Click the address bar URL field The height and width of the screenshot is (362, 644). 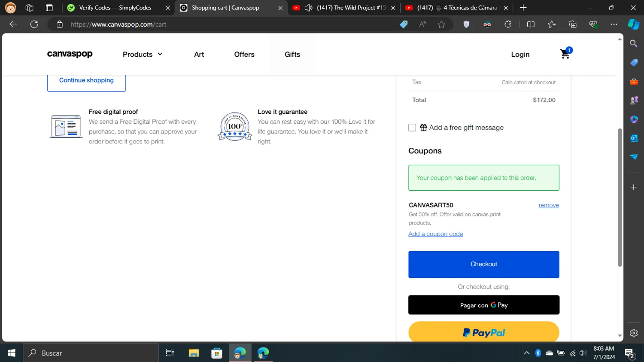point(232,24)
